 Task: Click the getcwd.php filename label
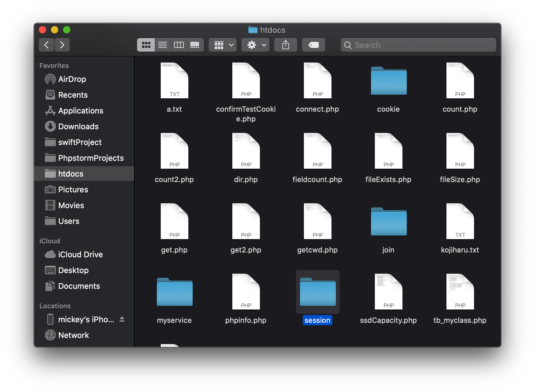click(x=318, y=250)
